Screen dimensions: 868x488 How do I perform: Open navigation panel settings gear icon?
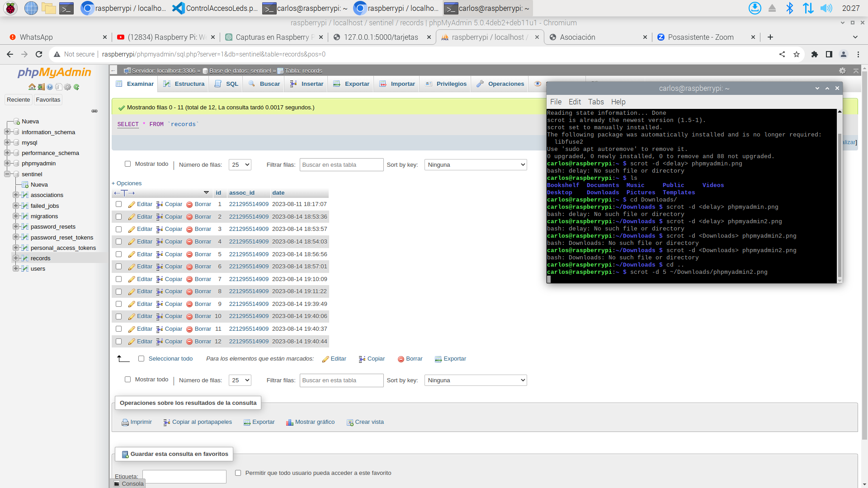coord(67,87)
